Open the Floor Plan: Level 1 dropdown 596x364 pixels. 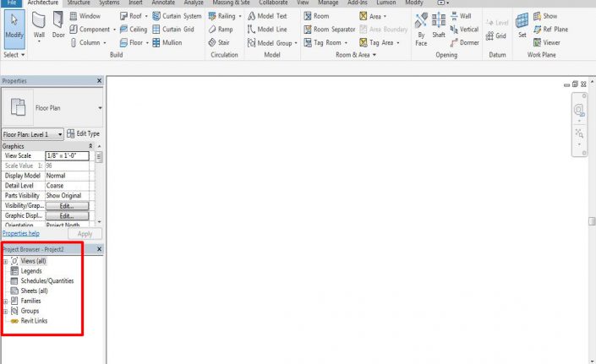[x=59, y=134]
